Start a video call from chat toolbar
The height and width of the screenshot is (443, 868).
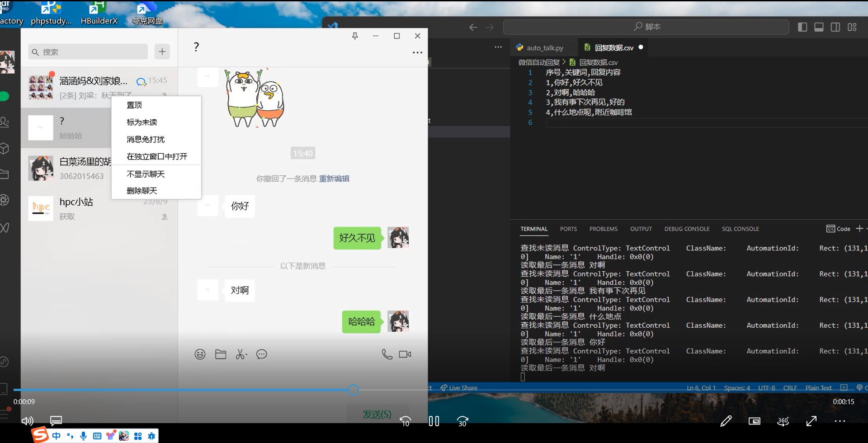coord(405,354)
